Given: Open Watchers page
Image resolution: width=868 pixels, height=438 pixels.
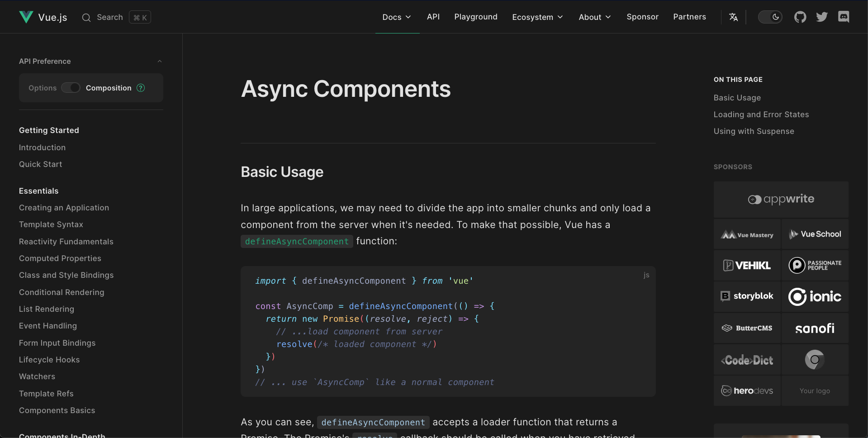Looking at the screenshot, I should pyautogui.click(x=37, y=376).
